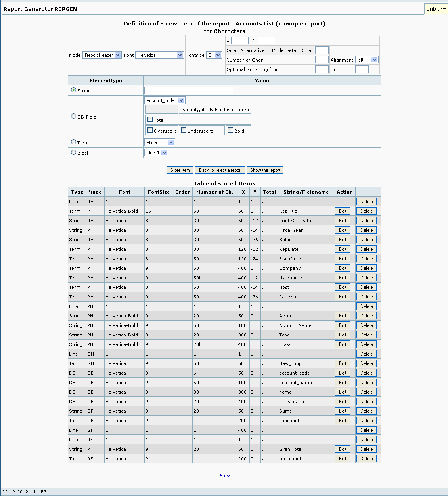Click the Type column header
This screenshot has height=496, width=448.
tap(77, 192)
